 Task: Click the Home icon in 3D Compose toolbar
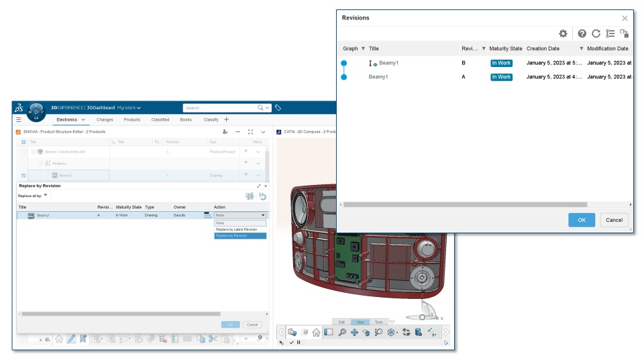(316, 333)
